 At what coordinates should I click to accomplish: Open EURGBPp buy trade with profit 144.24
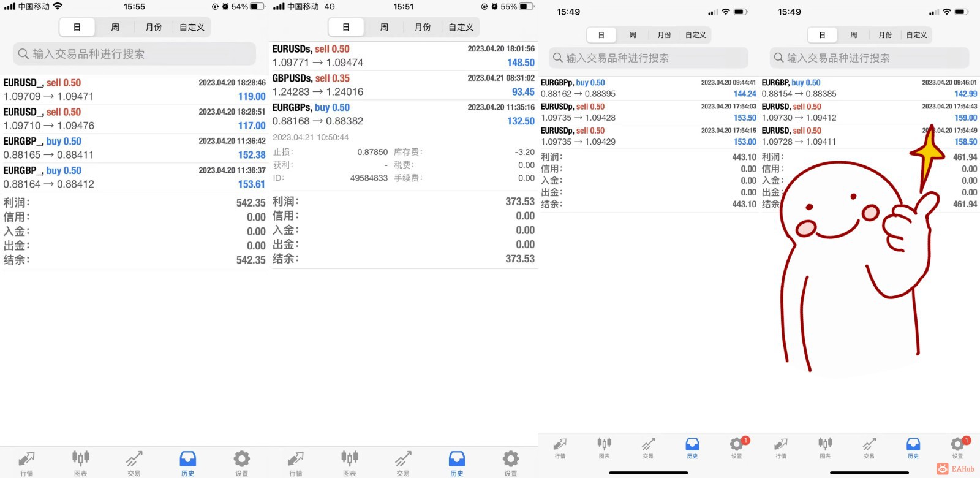649,88
